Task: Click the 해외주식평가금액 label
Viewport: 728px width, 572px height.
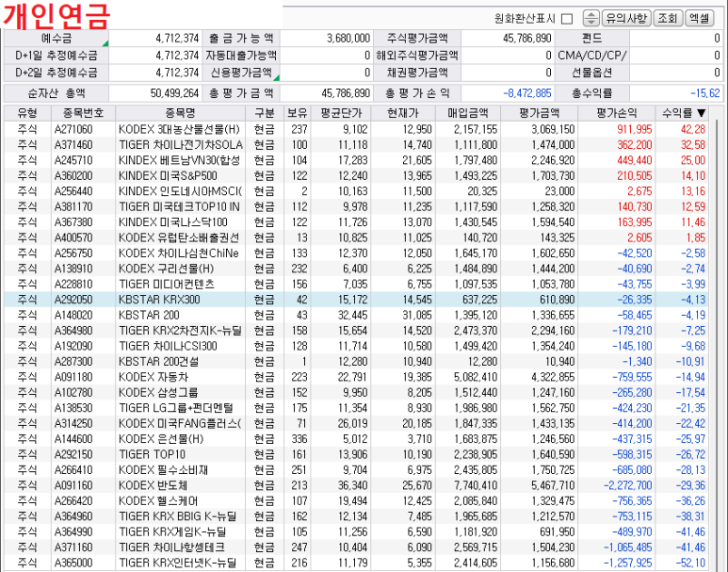Action: pos(417,56)
